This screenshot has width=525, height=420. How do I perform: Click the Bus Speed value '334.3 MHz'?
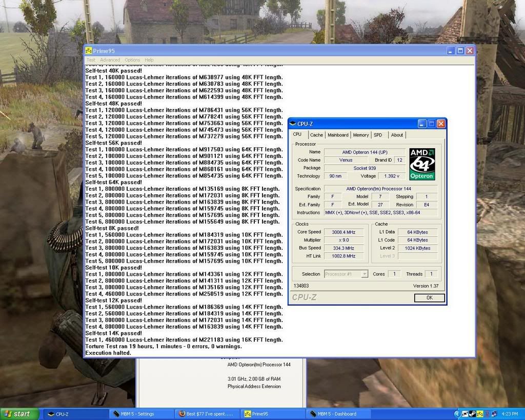344,248
